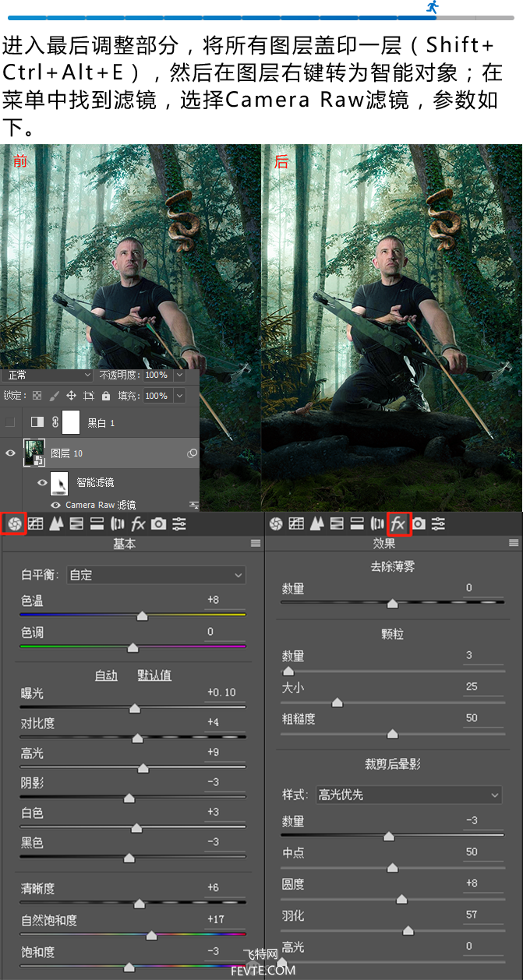This screenshot has width=523, height=980.
Task: Open Detail tab icon in left Basic panel
Action: [56, 523]
